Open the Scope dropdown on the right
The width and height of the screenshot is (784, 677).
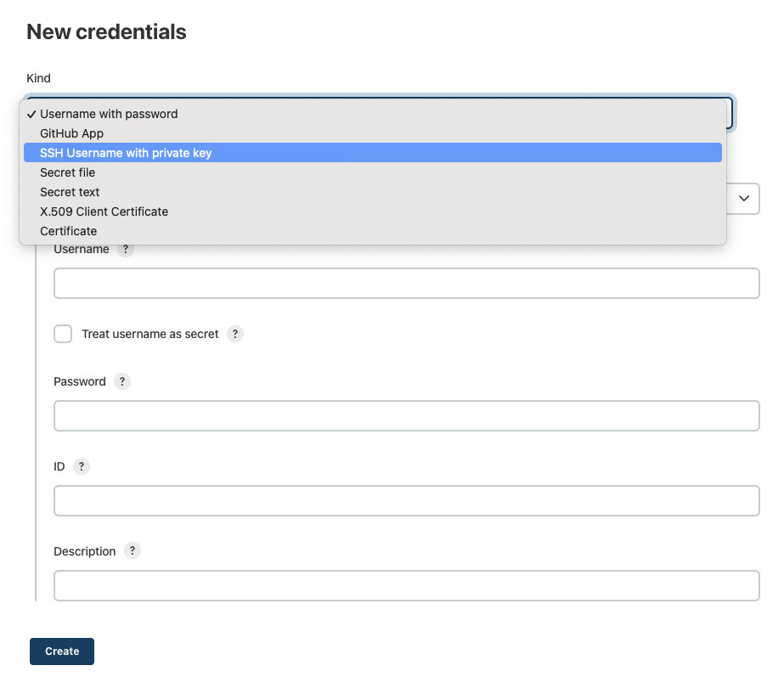(743, 199)
